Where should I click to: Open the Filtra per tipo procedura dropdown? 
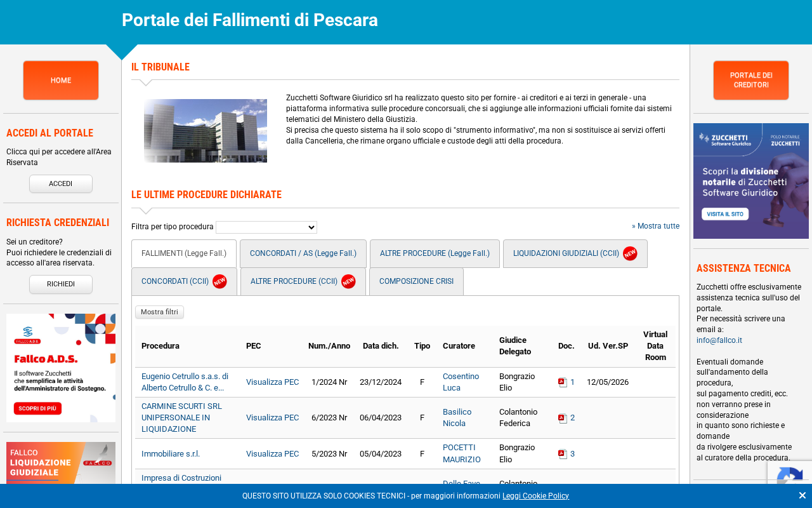click(x=266, y=227)
